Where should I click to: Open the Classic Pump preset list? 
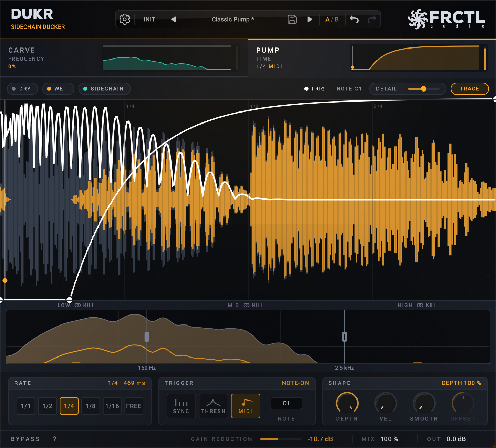tap(232, 19)
